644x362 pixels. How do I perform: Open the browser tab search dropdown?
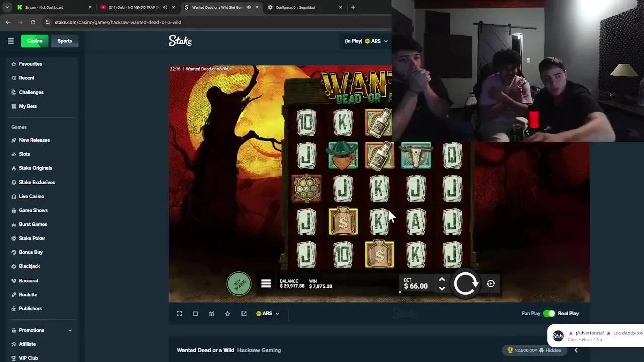(7, 7)
